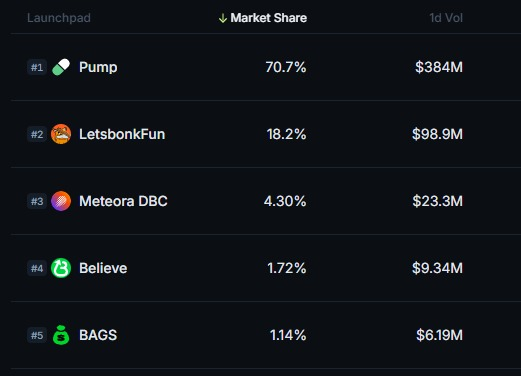Sort by 1d Vol column header

click(x=446, y=18)
